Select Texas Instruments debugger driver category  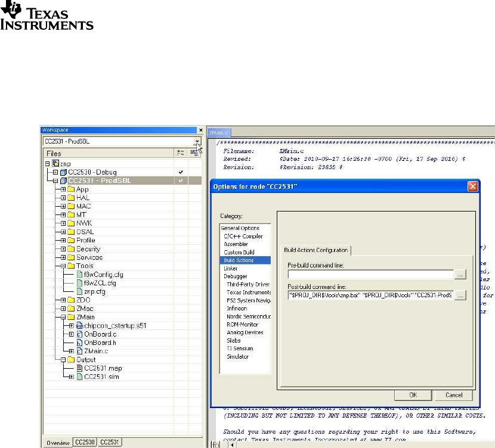[249, 293]
